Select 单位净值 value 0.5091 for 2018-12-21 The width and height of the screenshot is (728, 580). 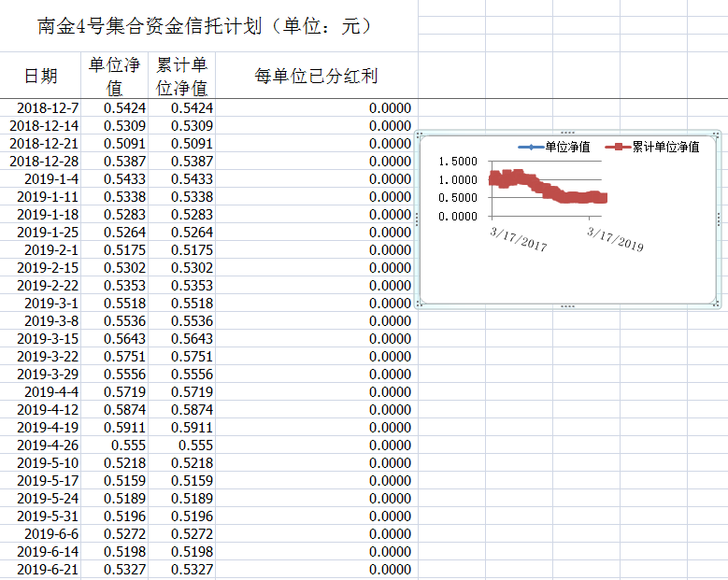[x=115, y=144]
